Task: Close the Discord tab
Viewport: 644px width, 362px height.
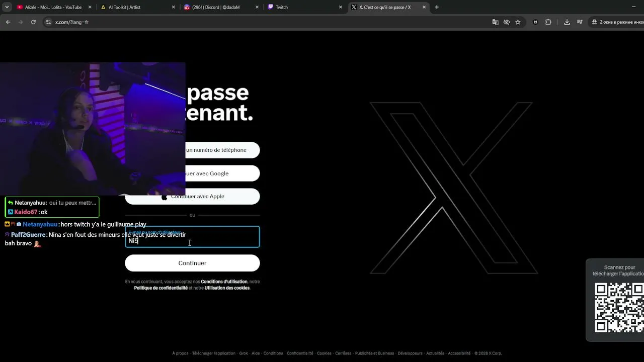Action: pos(257,7)
